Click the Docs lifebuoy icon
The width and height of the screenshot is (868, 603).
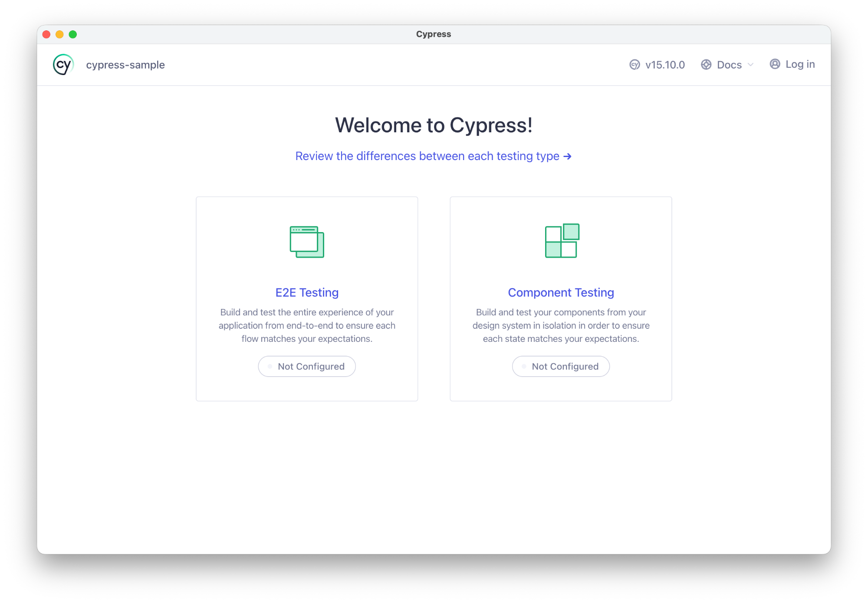pos(706,65)
